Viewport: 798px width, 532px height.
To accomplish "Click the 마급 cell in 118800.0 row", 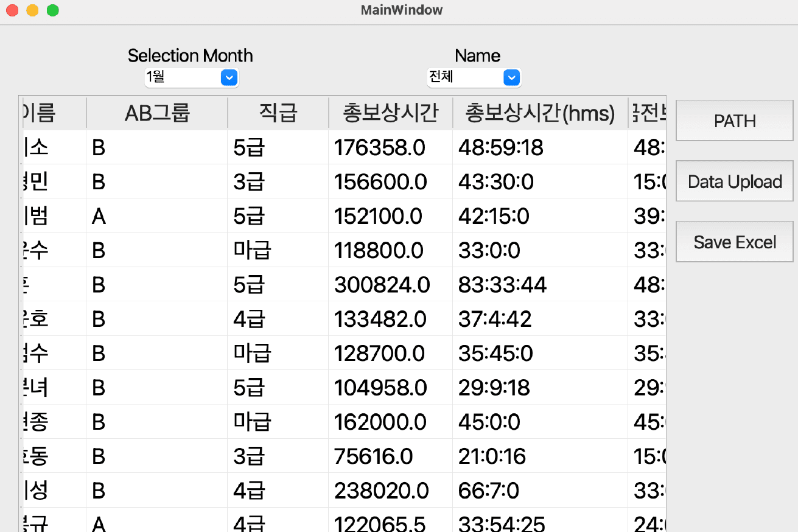I will click(278, 250).
